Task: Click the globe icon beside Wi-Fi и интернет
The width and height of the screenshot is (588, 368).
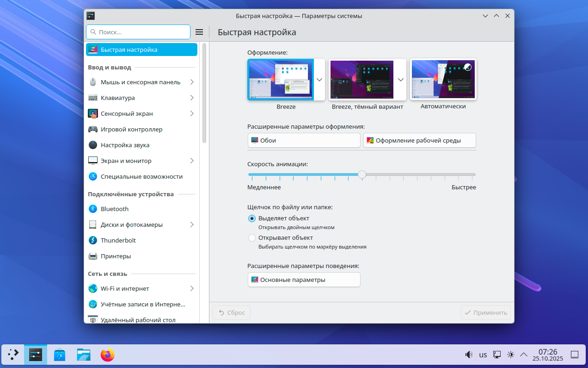Action: tap(93, 288)
